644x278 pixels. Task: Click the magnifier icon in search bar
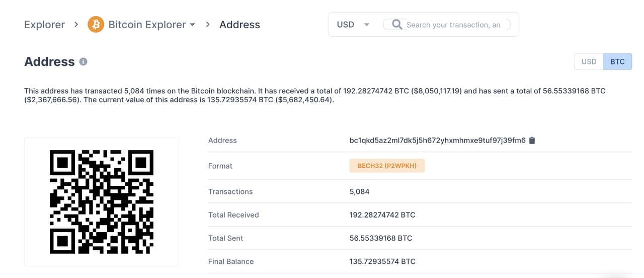point(397,24)
